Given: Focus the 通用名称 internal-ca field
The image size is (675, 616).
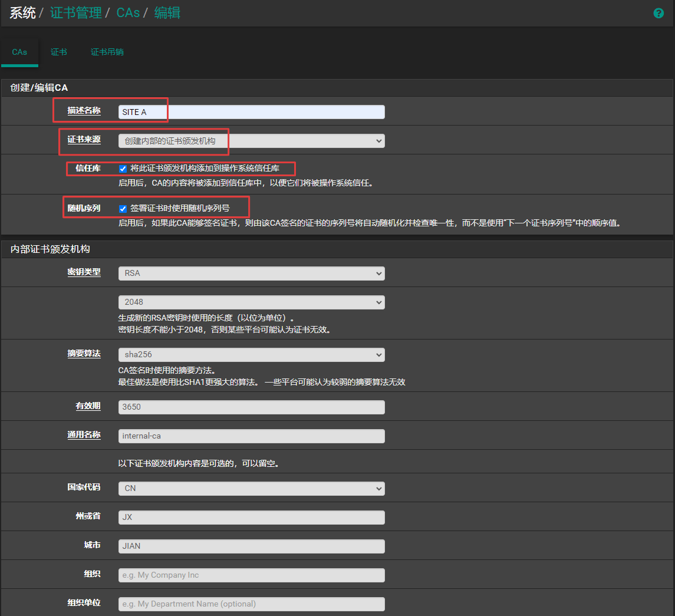Looking at the screenshot, I should tap(251, 436).
